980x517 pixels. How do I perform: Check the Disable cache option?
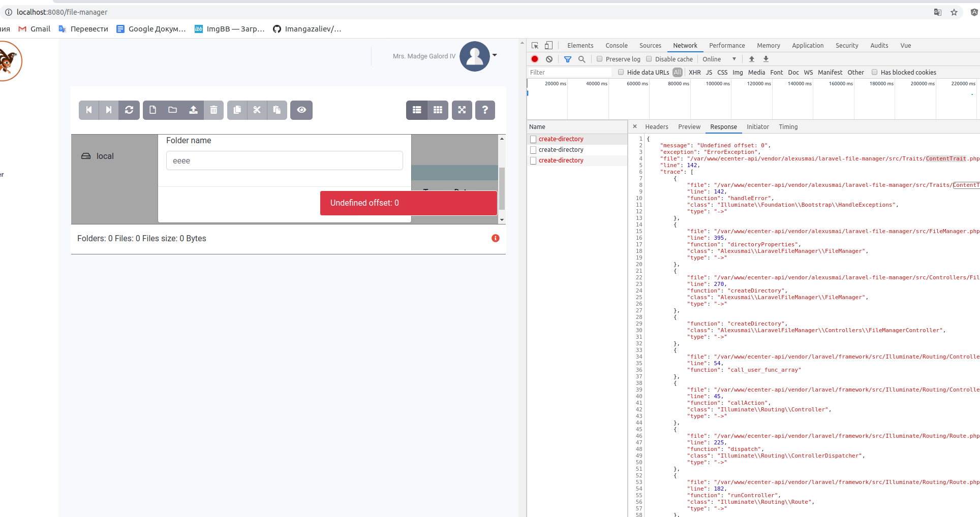(649, 59)
